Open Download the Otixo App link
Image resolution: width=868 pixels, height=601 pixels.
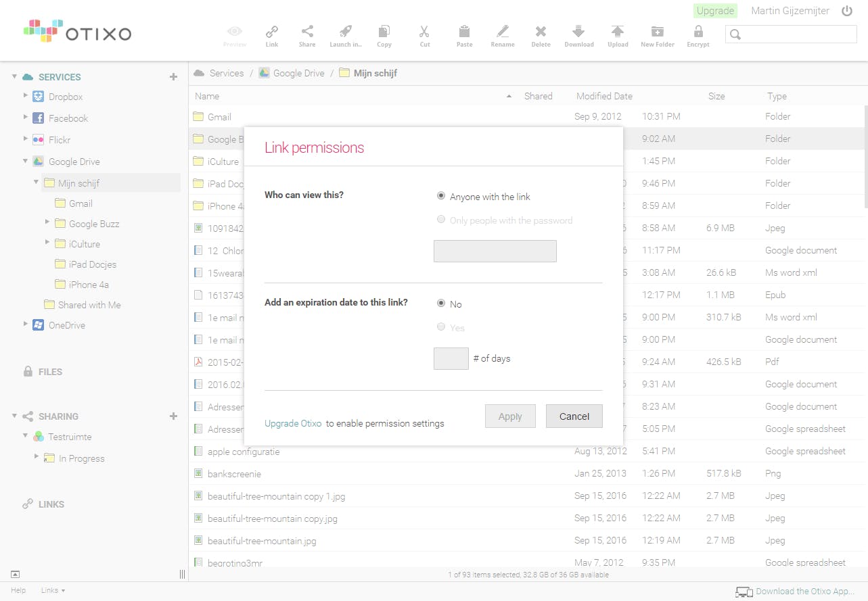(805, 592)
